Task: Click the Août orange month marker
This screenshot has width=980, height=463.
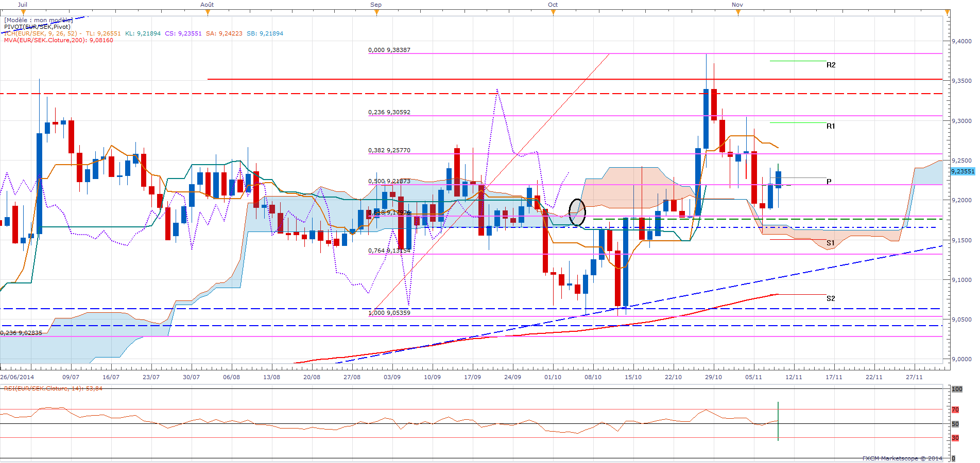Action: pyautogui.click(x=208, y=13)
